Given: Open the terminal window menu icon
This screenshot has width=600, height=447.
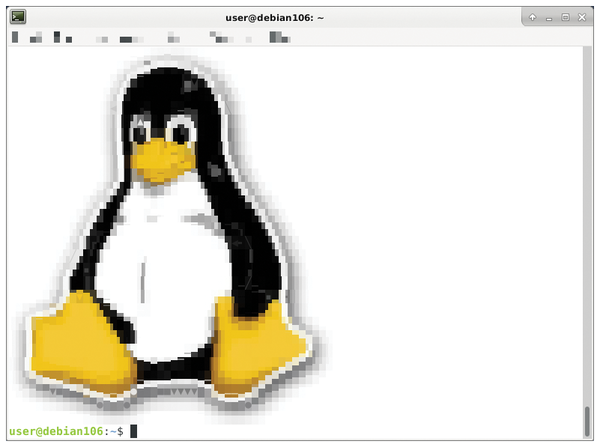Looking at the screenshot, I should pos(18,17).
